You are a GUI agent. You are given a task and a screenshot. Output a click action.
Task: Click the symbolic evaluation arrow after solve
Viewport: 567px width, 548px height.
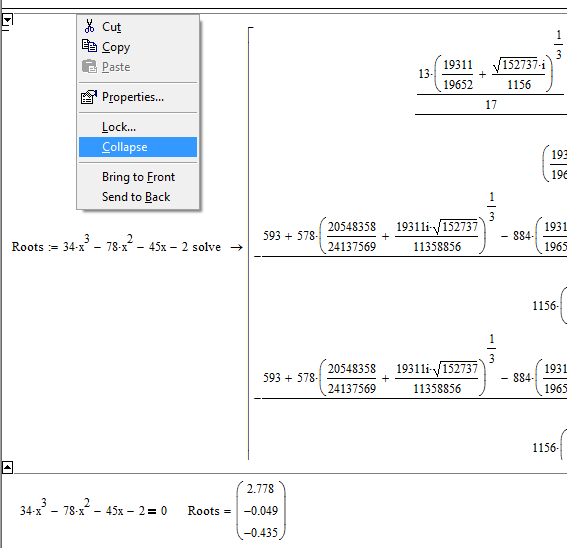click(x=236, y=247)
